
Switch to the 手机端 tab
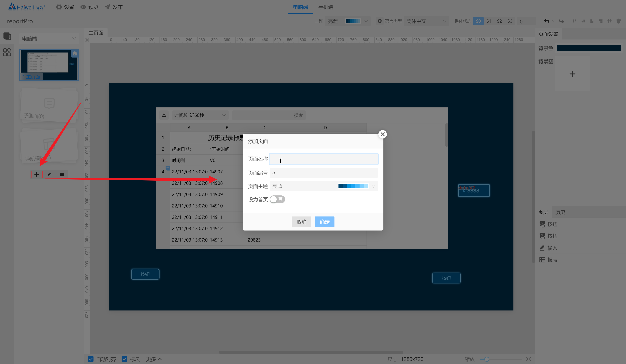click(x=326, y=7)
